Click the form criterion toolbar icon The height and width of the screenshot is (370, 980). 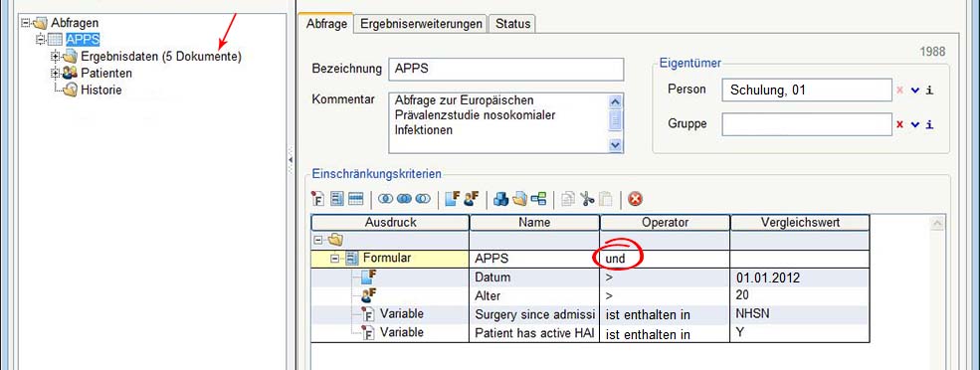[x=337, y=199]
